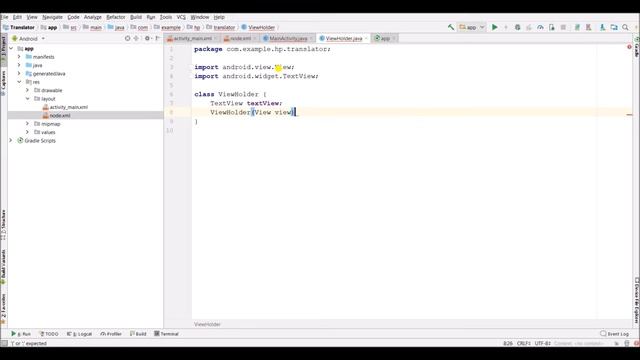
Task: Open the Analyze menu
Action: [93, 17]
